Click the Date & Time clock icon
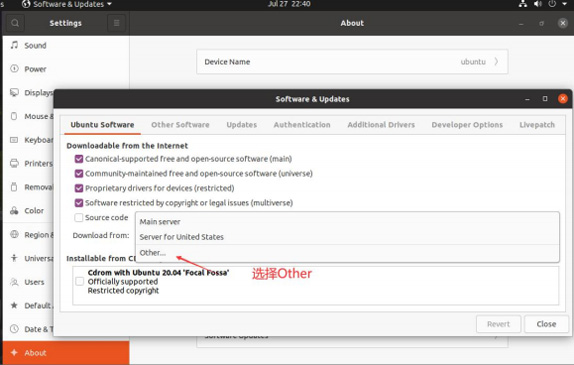 [14, 329]
